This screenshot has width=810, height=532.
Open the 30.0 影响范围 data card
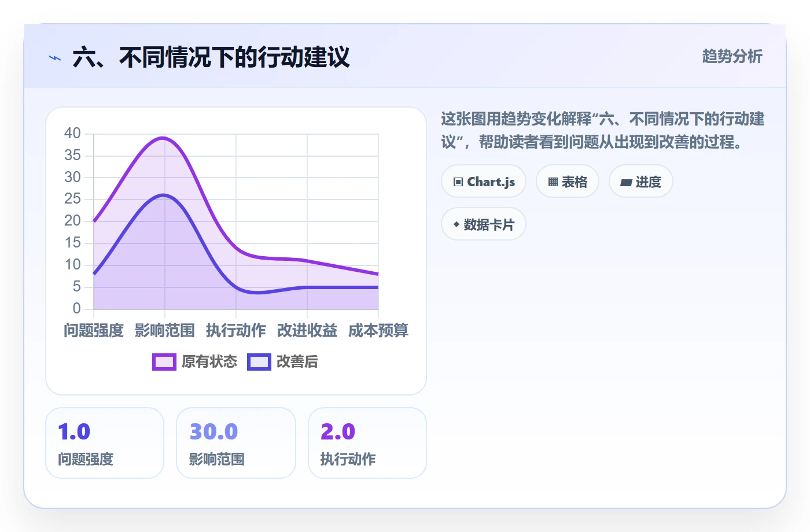click(x=236, y=443)
